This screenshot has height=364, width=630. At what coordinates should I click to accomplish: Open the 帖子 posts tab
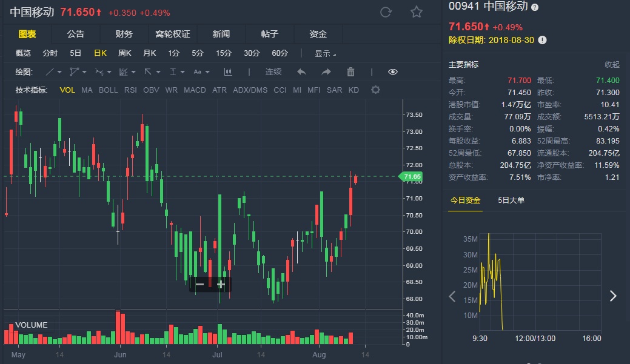[x=270, y=34]
